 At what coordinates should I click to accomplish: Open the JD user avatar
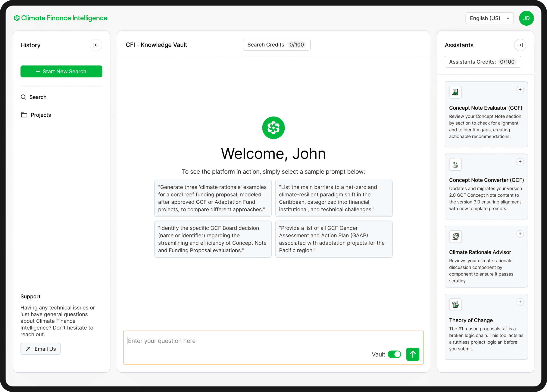(526, 18)
